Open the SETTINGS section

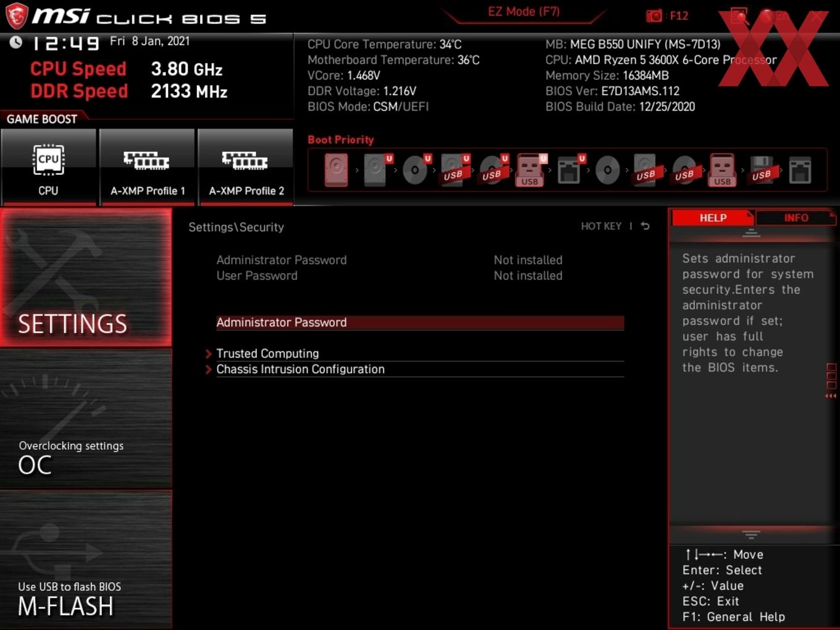tap(86, 277)
